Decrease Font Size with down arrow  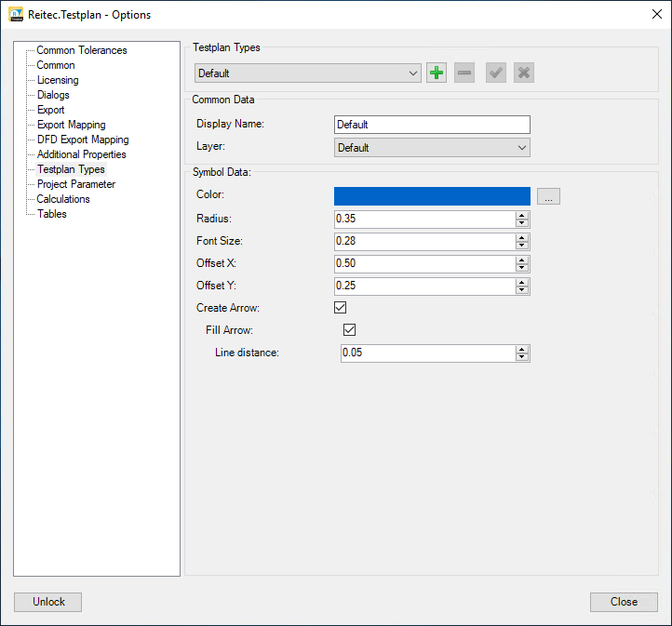(522, 246)
